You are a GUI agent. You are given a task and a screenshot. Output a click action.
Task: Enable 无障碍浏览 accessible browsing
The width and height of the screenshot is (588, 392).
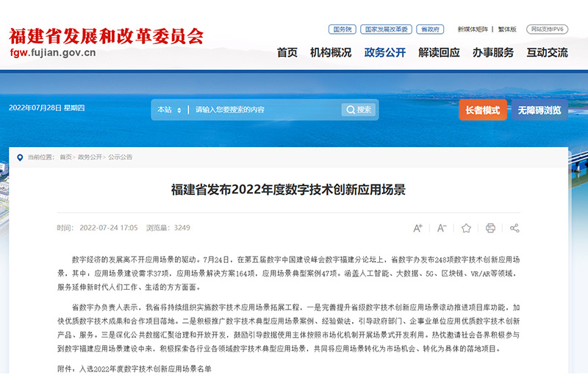(x=539, y=110)
